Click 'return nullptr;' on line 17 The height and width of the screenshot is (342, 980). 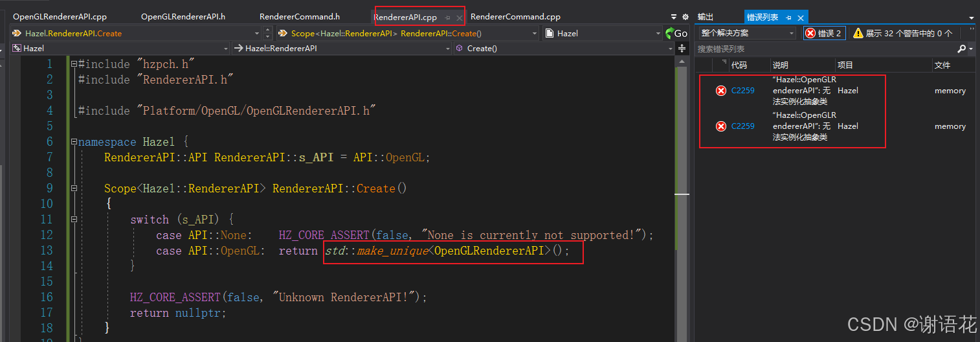point(178,313)
